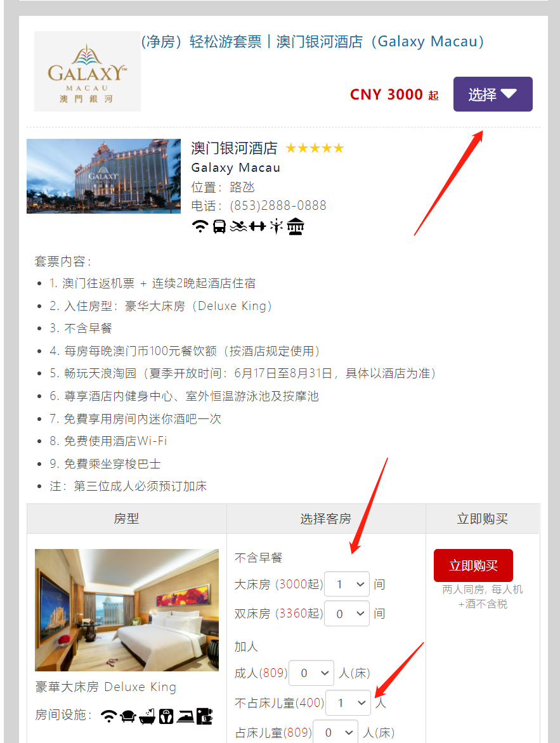Click the carousel amusement amenity icon
Image resolution: width=560 pixels, height=743 pixels.
pos(296,226)
